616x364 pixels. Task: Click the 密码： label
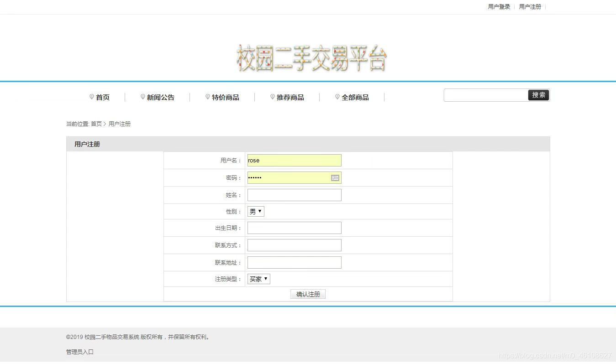pyautogui.click(x=234, y=178)
